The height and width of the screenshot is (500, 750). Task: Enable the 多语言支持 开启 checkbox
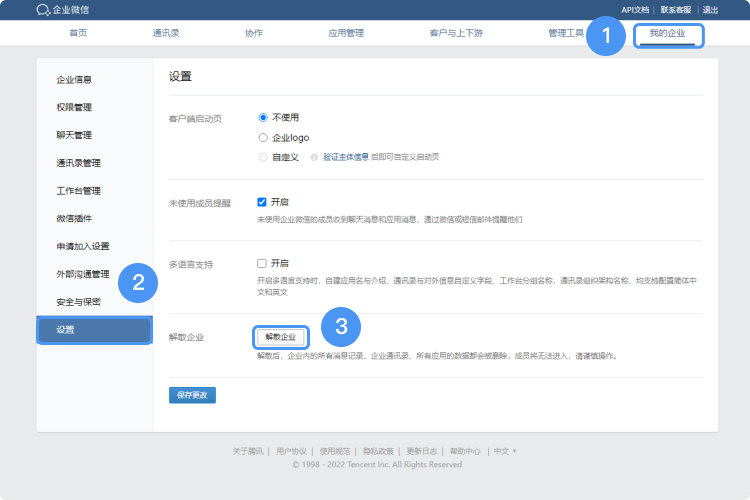262,264
